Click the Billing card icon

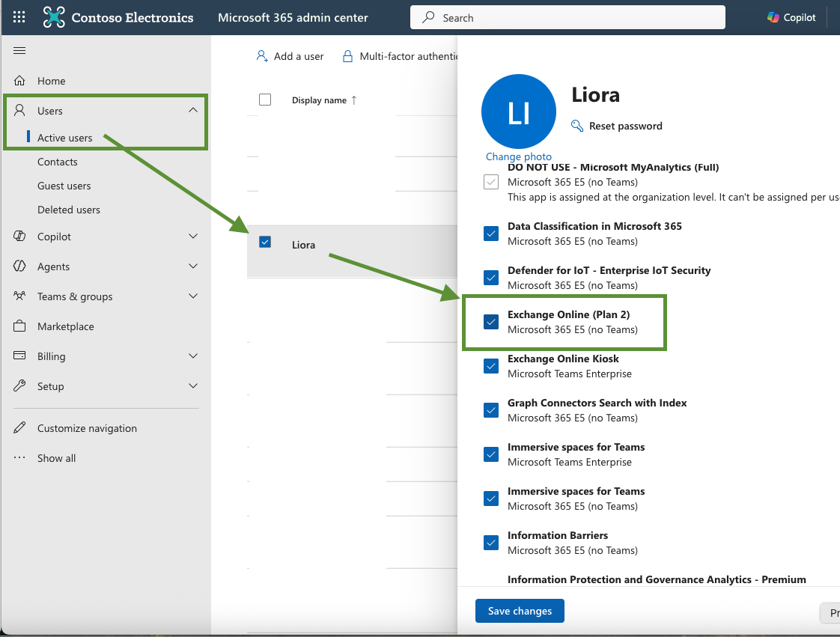(x=19, y=356)
